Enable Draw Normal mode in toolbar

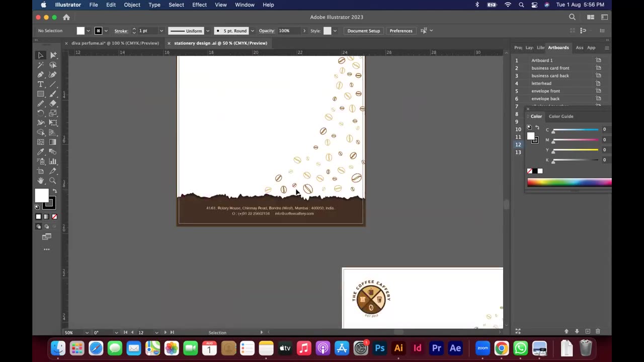pyautogui.click(x=38, y=226)
